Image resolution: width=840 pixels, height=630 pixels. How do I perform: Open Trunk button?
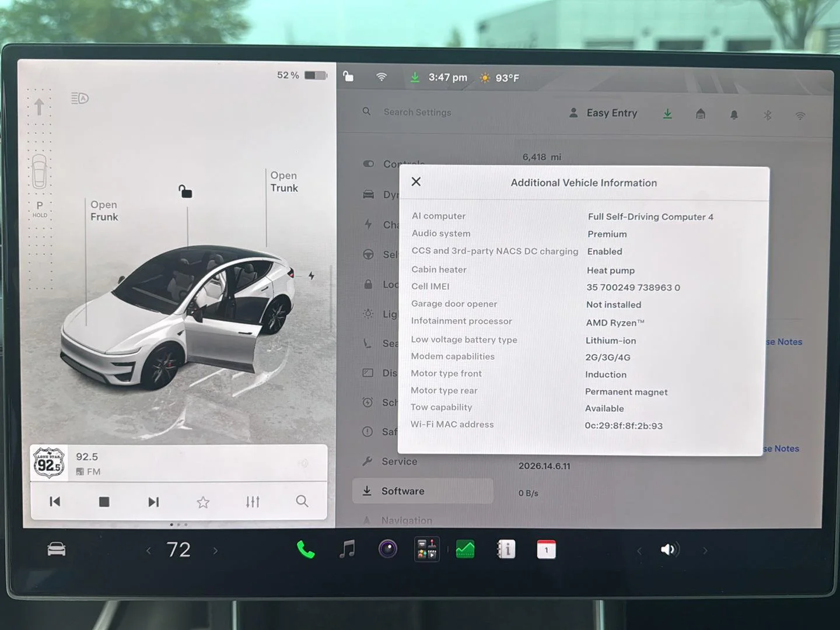284,182
